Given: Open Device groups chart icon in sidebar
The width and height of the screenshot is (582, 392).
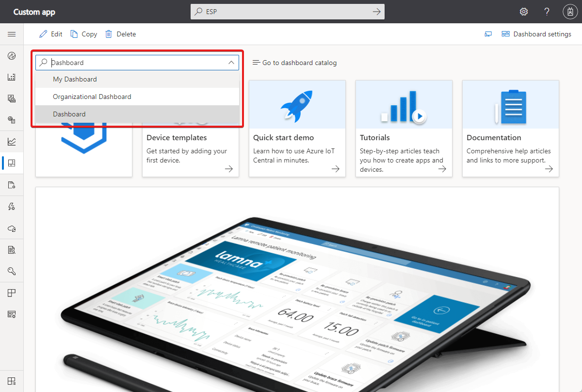Looking at the screenshot, I should coord(12,77).
